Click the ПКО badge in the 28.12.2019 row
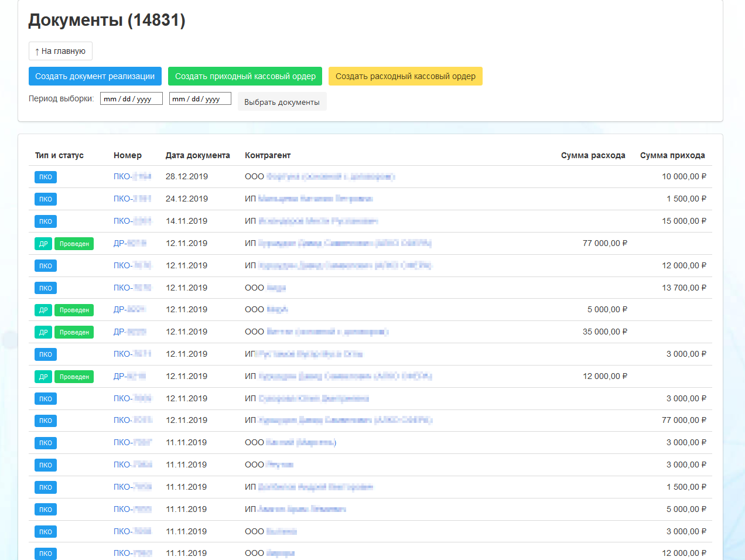The width and height of the screenshot is (745, 560). pyautogui.click(x=46, y=177)
